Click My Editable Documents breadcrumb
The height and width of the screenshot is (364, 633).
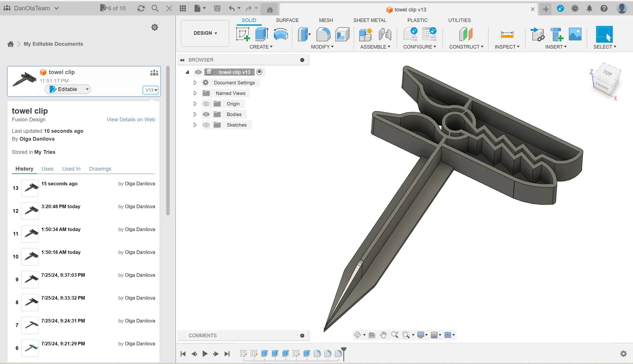click(53, 44)
